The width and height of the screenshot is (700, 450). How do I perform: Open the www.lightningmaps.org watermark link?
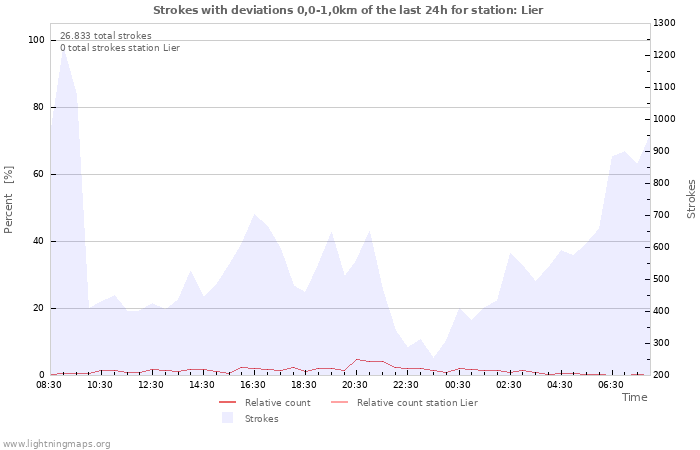[56, 443]
